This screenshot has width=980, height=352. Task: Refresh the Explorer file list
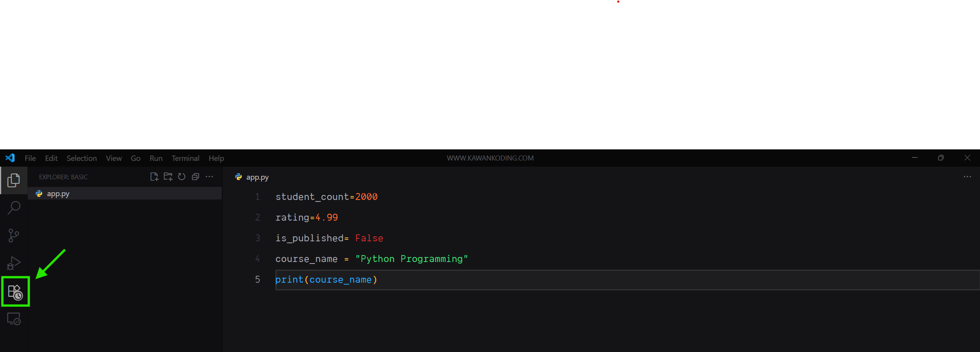[182, 177]
